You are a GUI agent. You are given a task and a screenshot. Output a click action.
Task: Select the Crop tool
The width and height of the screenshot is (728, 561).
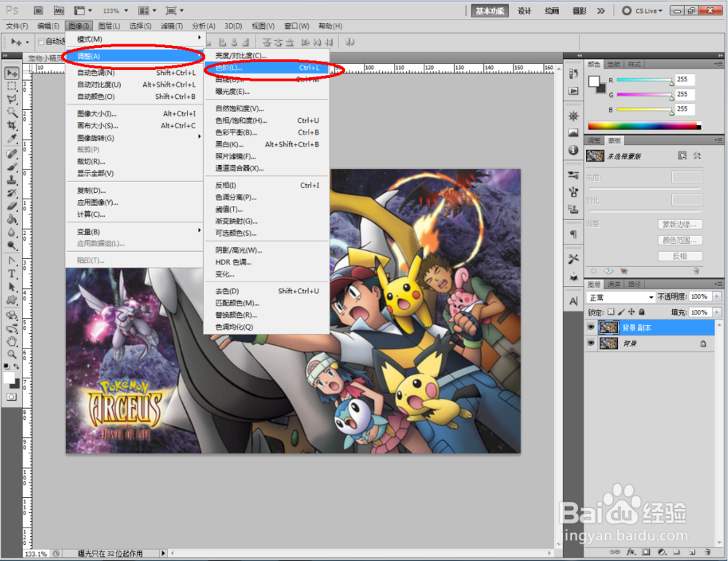click(x=12, y=125)
